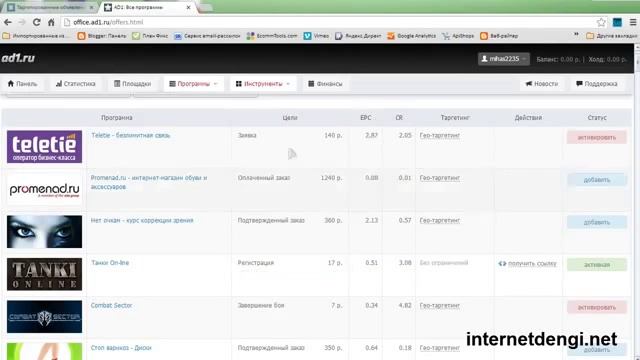Open the ApiShops bookmark

tap(458, 36)
